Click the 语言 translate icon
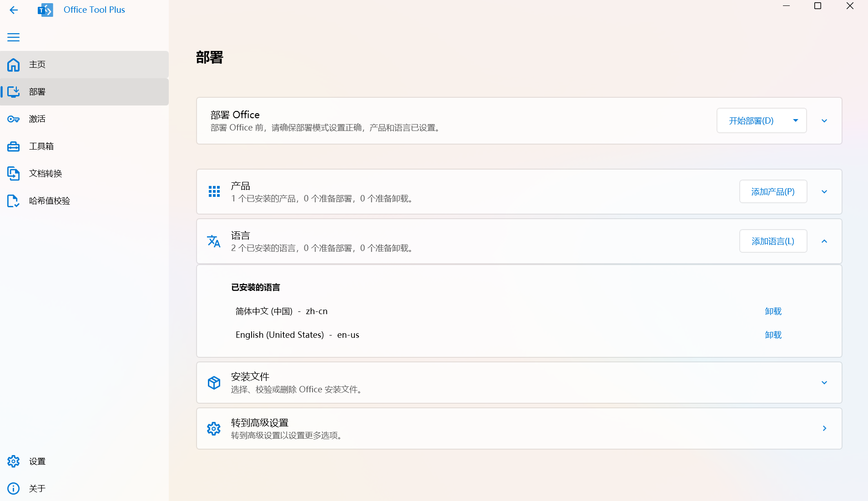Image resolution: width=868 pixels, height=501 pixels. (214, 241)
